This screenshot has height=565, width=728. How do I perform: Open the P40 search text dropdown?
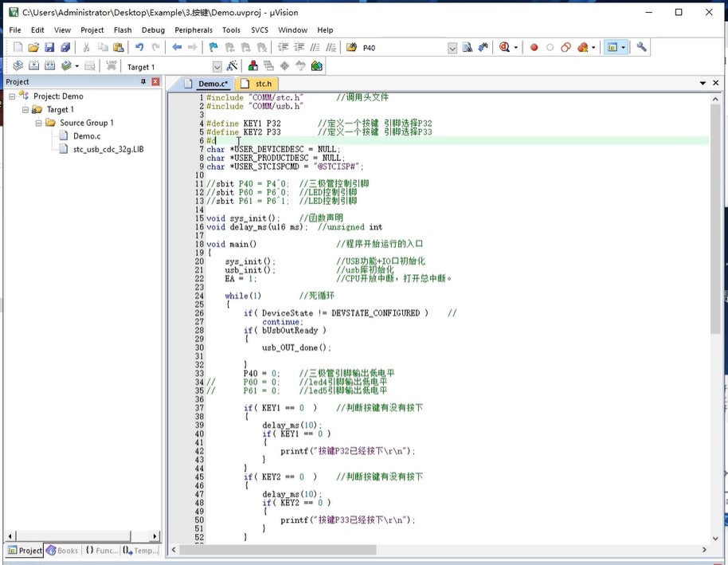(x=452, y=48)
